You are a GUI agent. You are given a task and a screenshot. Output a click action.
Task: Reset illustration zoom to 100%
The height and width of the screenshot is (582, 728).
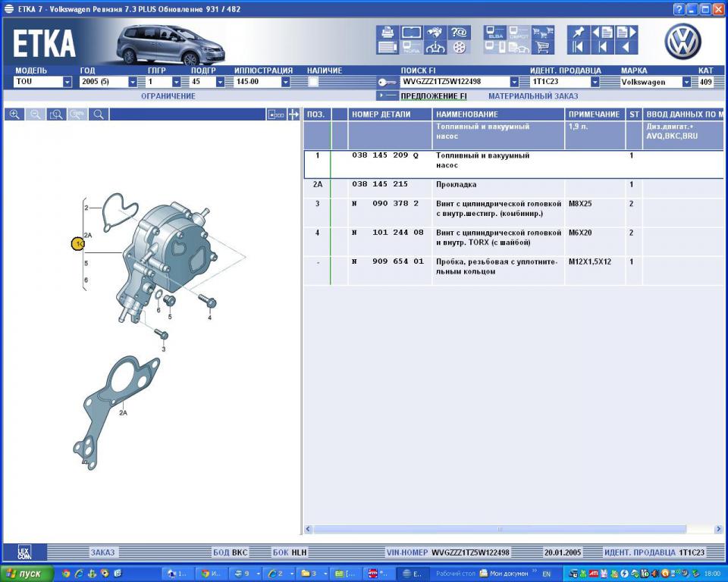click(77, 114)
